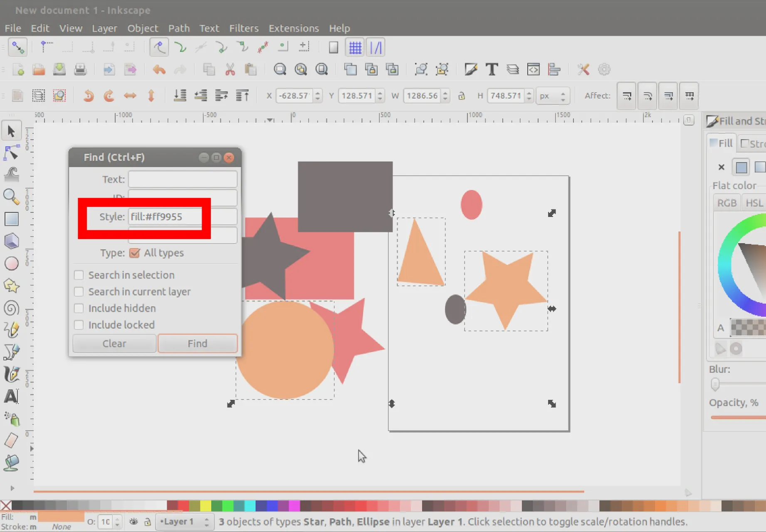Check the Include locked option
The width and height of the screenshot is (766, 532).
(79, 325)
